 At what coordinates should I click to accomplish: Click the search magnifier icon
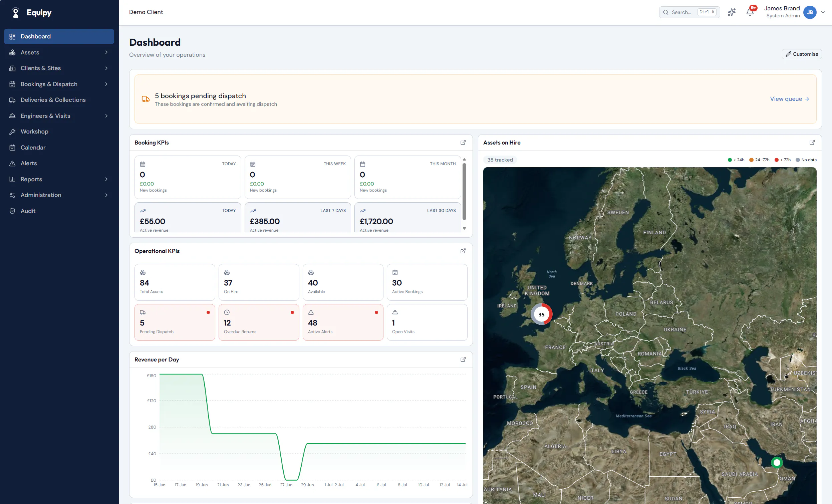click(665, 12)
